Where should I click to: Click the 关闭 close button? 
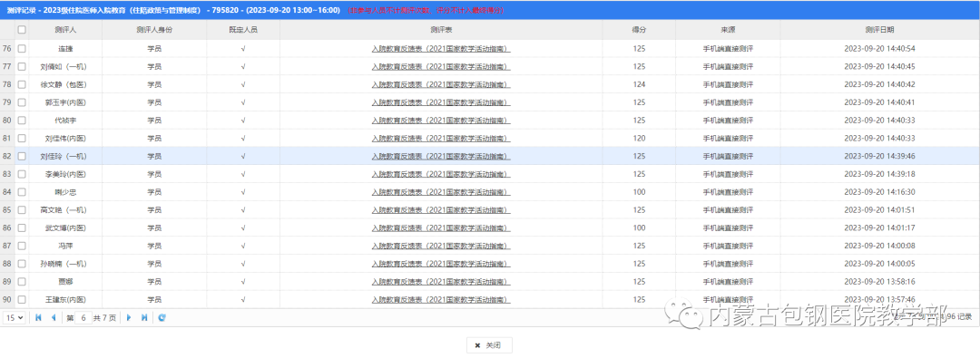click(x=489, y=345)
